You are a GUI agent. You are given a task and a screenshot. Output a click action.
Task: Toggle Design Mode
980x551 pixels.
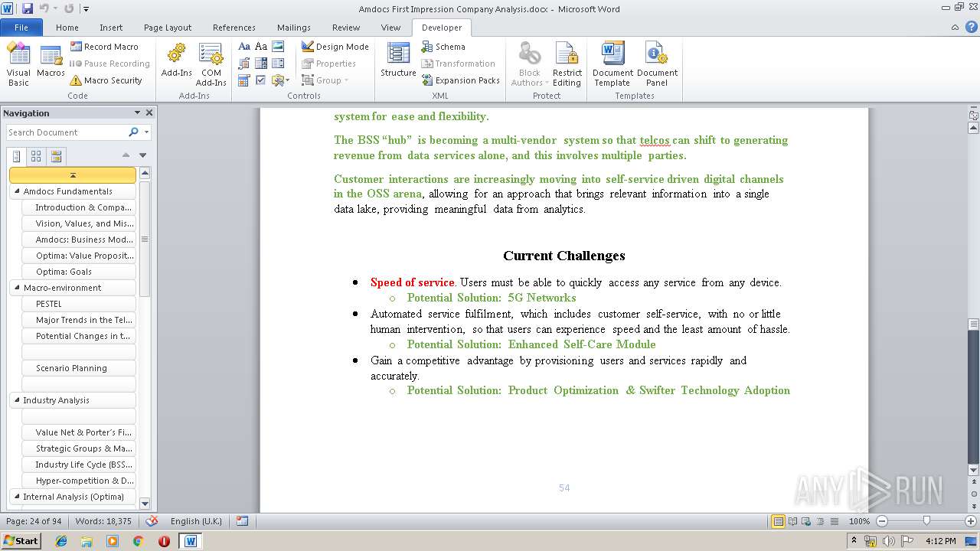click(x=335, y=47)
